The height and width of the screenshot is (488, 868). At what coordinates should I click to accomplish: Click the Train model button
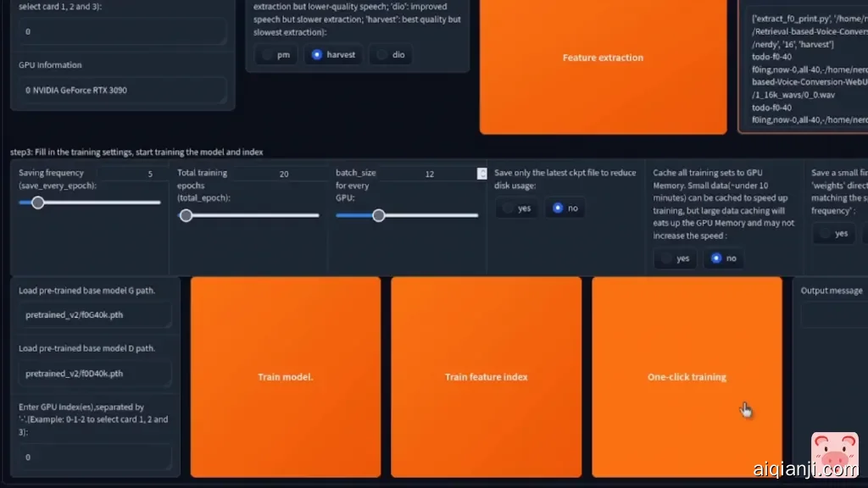point(286,376)
